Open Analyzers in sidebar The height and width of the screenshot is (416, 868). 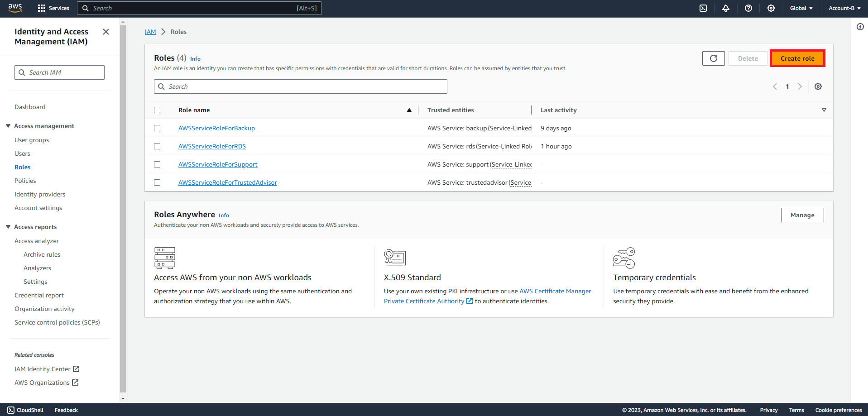[38, 268]
